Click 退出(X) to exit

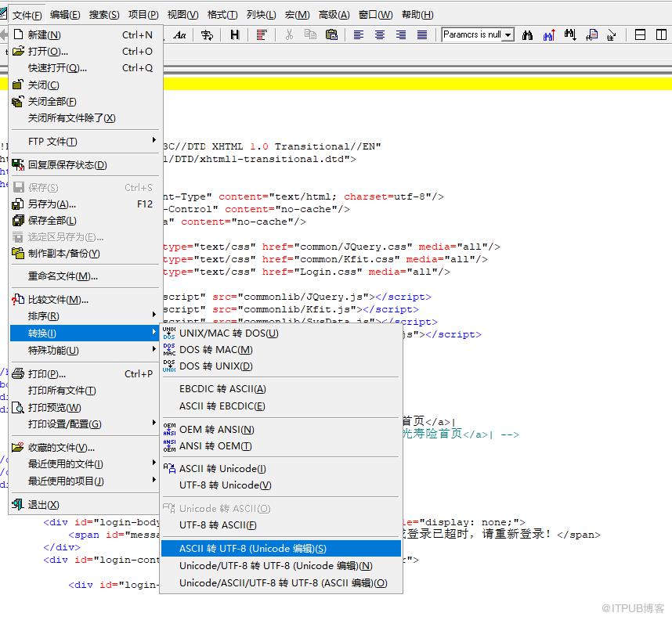85,505
